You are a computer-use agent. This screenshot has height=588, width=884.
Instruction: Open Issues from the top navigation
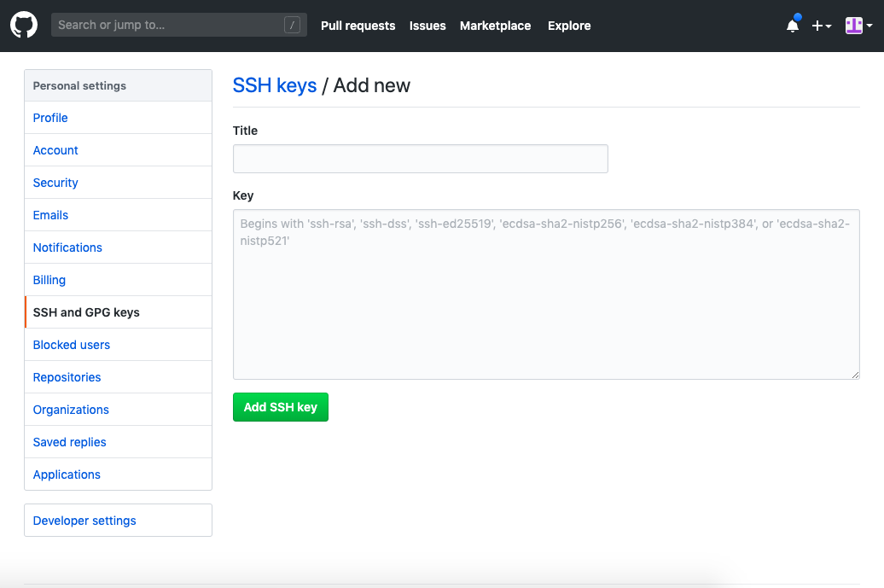[427, 26]
